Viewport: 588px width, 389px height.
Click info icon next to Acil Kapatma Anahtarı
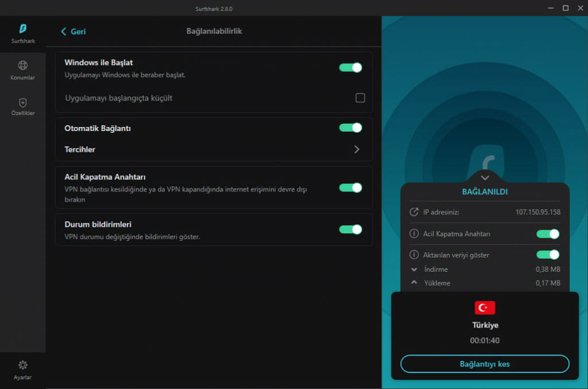tap(413, 234)
